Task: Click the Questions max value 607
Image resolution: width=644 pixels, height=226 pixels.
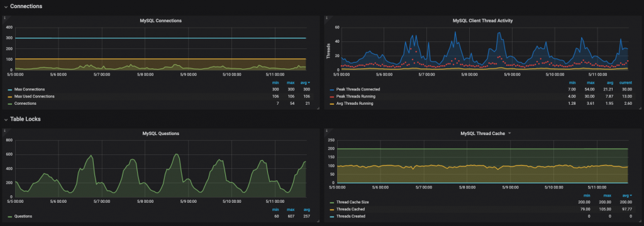Action: coord(291,216)
